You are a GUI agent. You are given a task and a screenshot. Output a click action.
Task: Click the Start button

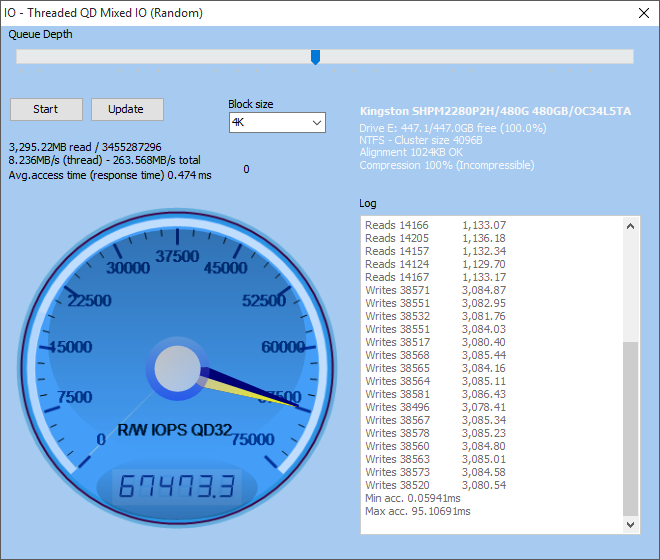[46, 109]
